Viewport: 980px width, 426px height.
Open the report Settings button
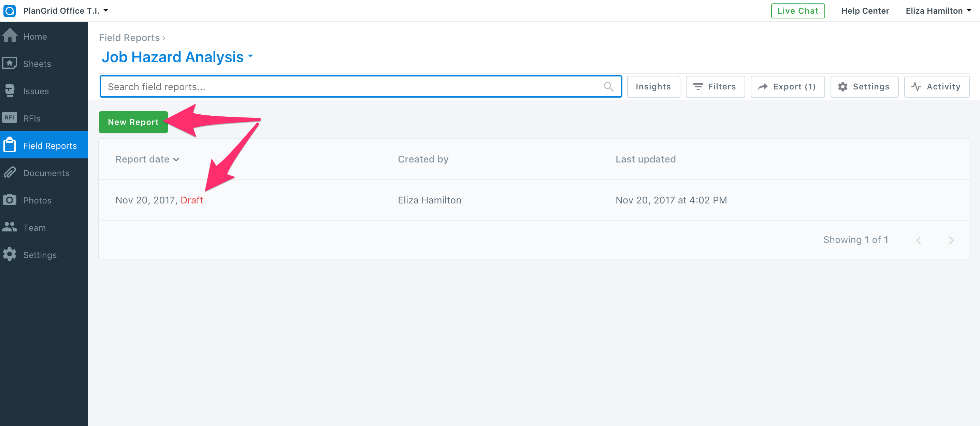pyautogui.click(x=864, y=87)
